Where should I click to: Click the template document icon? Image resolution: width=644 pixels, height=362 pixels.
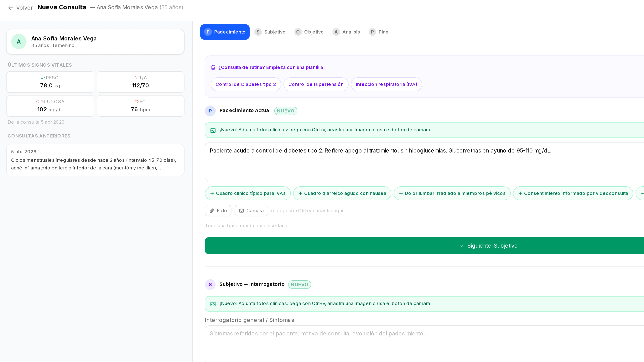pyautogui.click(x=213, y=68)
